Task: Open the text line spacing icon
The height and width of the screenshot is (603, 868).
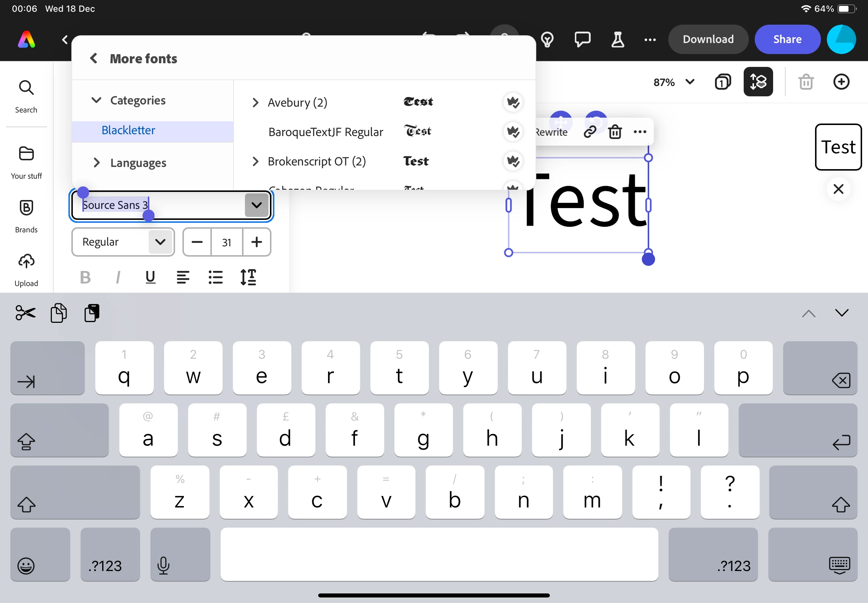Action: point(248,277)
